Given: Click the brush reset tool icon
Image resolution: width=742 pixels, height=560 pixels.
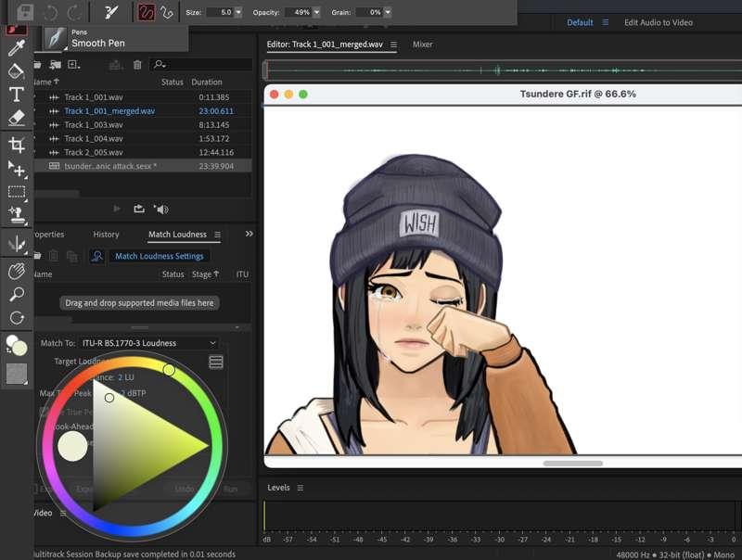Looking at the screenshot, I should click(x=110, y=12).
